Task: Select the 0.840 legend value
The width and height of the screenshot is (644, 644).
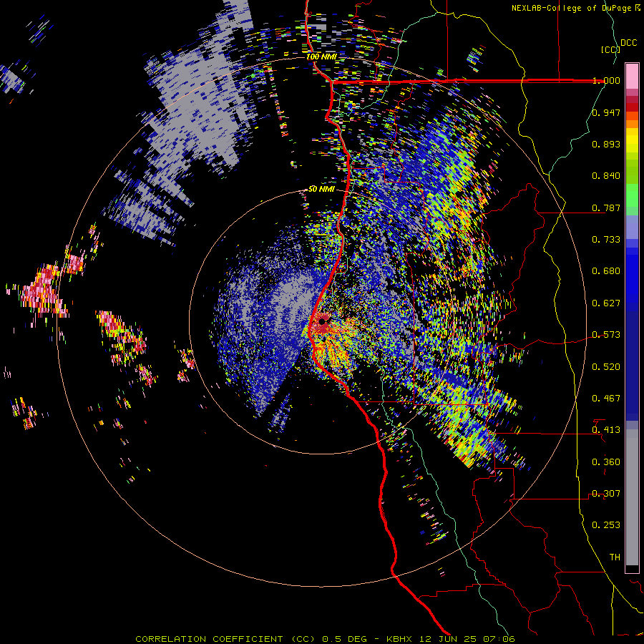Action: point(606,176)
